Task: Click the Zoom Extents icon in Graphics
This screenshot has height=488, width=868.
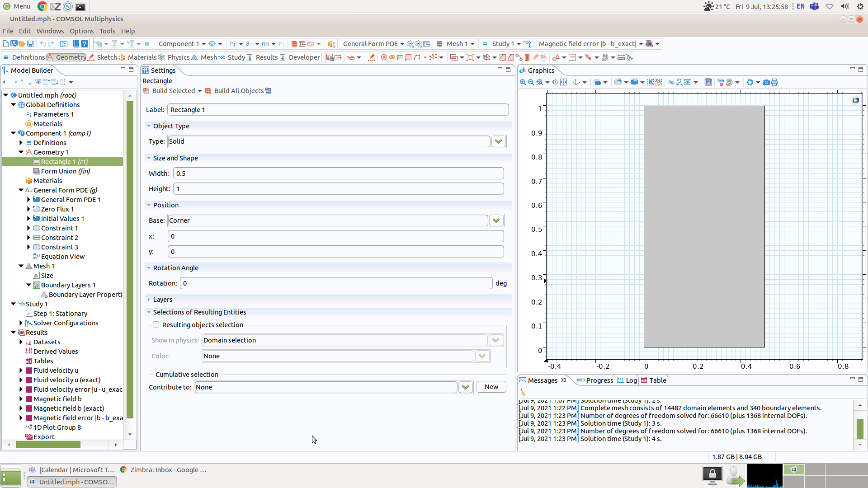Action: [x=563, y=82]
